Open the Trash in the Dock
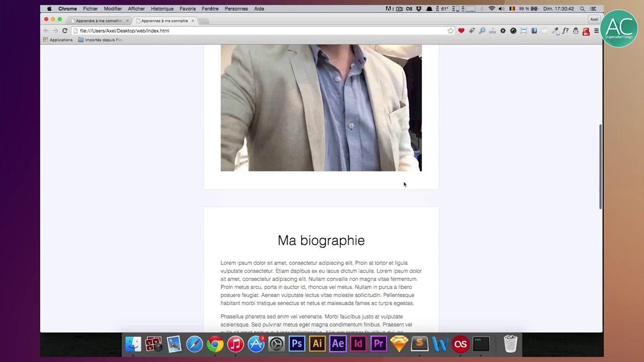 coord(510,344)
